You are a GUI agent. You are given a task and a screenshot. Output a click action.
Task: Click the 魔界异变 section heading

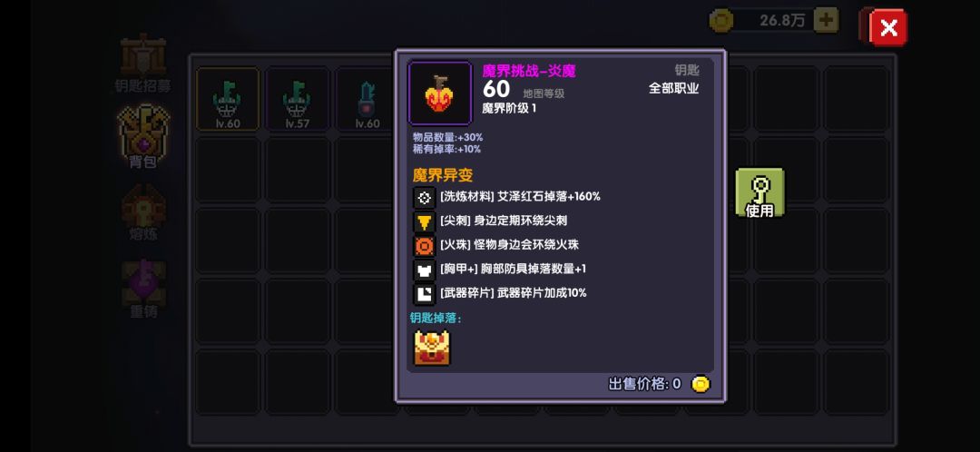(x=443, y=176)
